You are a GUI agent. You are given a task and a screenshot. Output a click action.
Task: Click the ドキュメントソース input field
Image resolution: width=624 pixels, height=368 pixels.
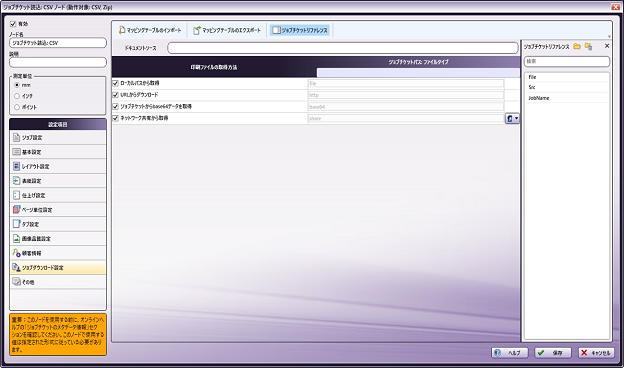click(343, 48)
